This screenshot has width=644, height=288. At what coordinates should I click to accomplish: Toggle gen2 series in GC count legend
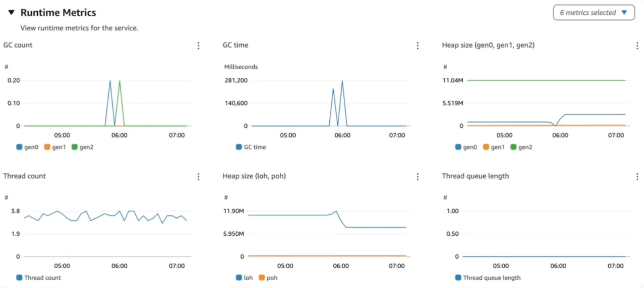[x=83, y=147]
